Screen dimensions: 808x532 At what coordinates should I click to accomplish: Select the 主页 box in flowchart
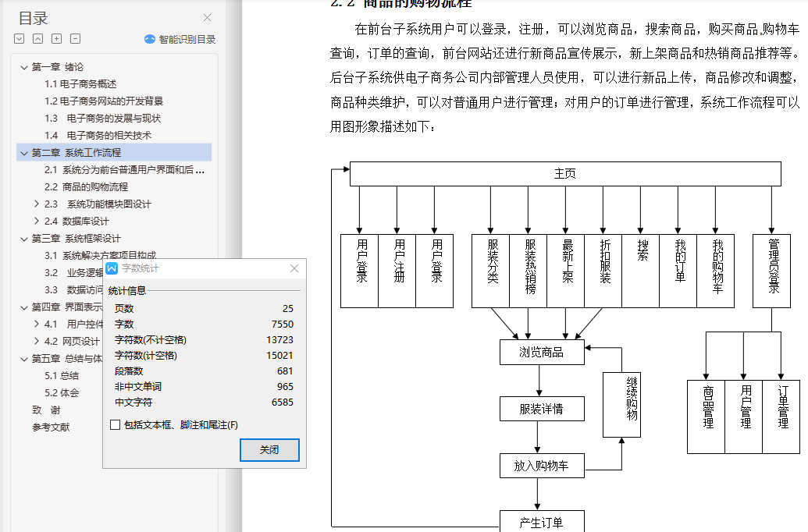[x=565, y=173]
